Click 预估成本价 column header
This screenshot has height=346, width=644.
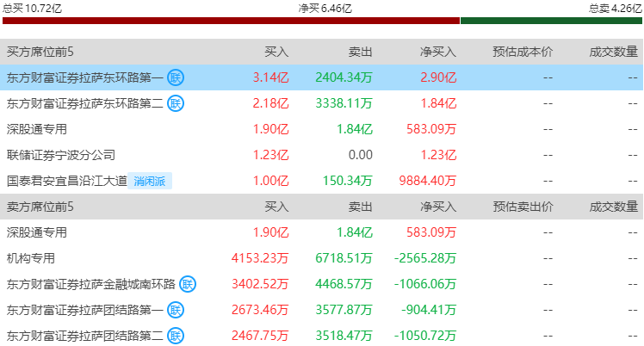click(523, 52)
